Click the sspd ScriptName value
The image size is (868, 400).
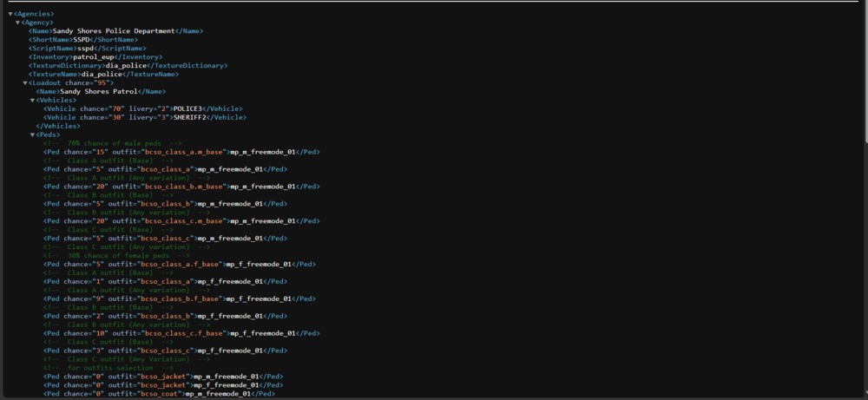pos(85,49)
